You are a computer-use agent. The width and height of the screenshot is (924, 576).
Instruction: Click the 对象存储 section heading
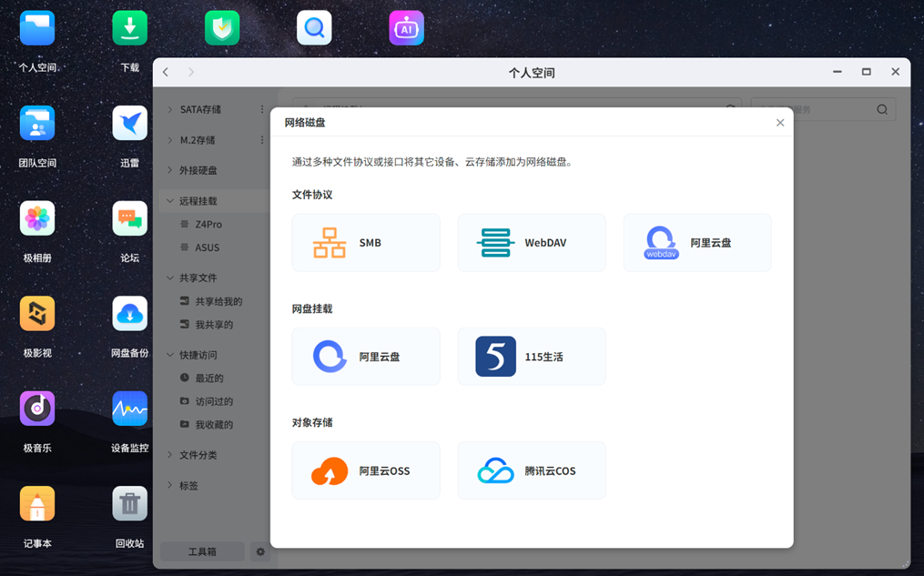(x=312, y=422)
